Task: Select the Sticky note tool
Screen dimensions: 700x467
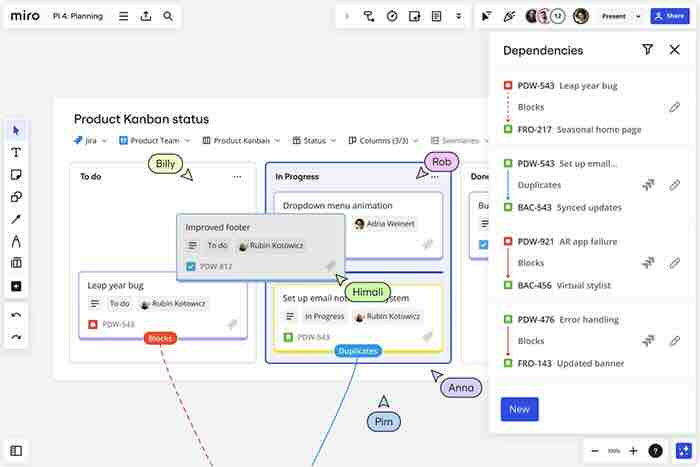Action: (16, 174)
